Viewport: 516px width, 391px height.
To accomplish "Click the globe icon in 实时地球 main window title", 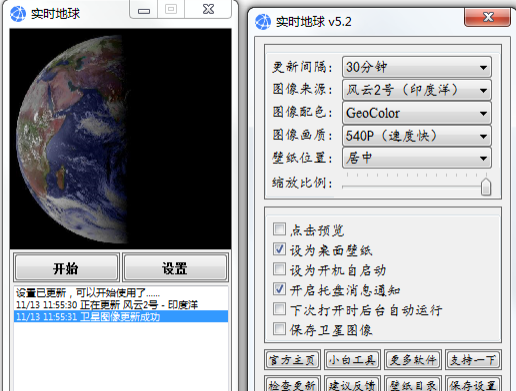I will pos(18,14).
